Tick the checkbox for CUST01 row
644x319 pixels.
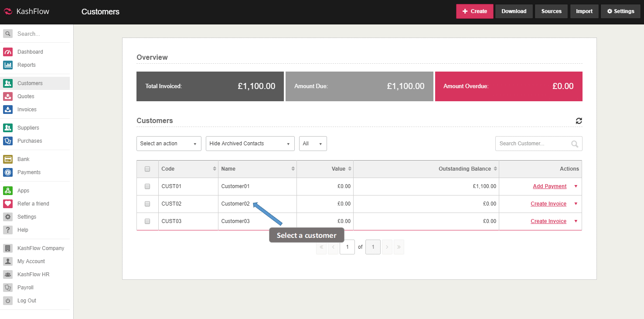[147, 186]
